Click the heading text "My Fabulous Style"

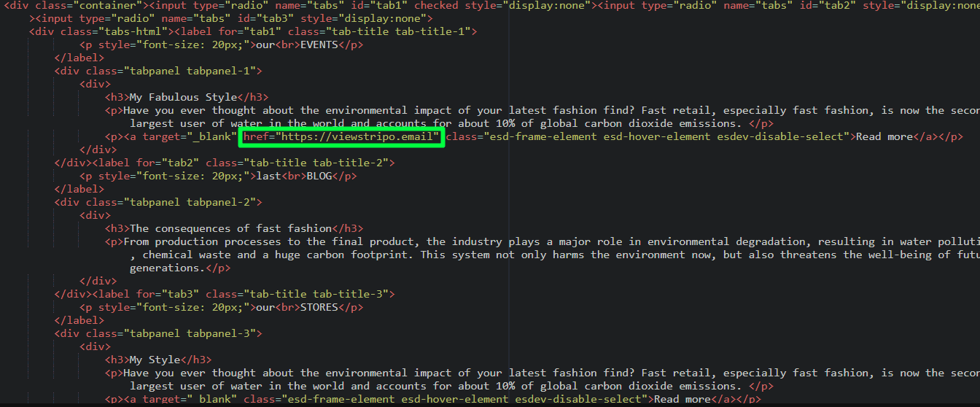pyautogui.click(x=183, y=97)
